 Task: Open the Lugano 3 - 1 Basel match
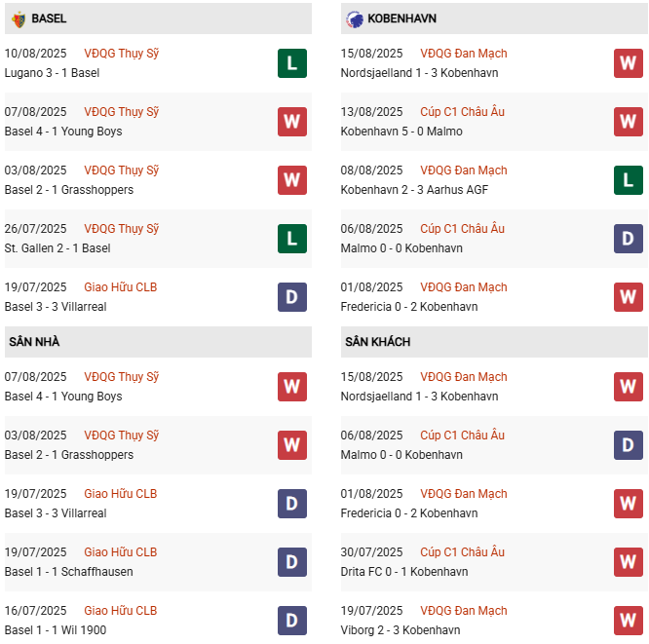52,73
